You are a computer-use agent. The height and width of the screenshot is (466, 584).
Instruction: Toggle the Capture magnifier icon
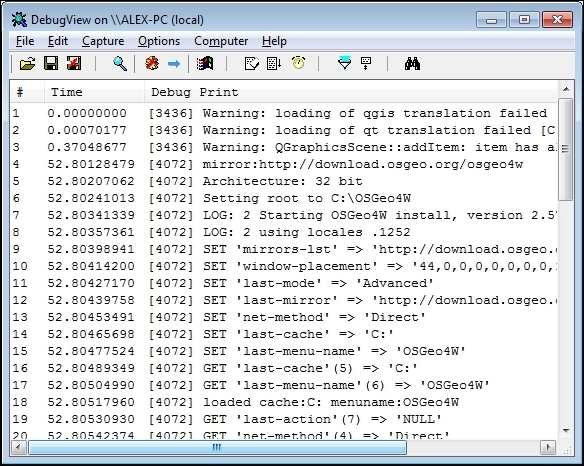point(120,64)
